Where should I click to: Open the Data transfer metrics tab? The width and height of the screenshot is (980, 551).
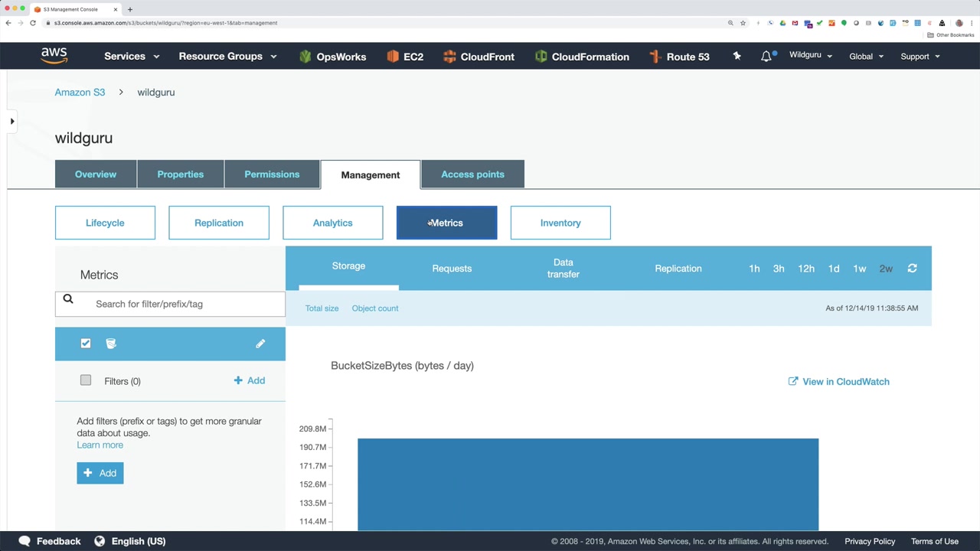pos(563,269)
